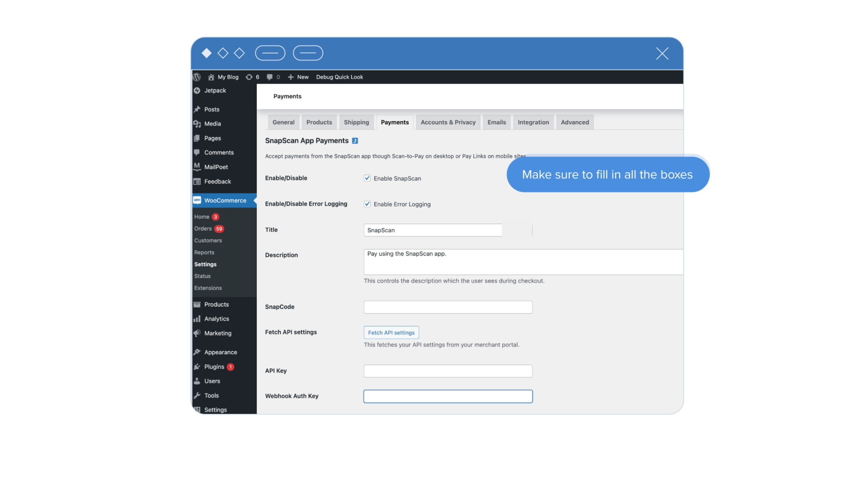
Task: Click inside the SnapCode input field
Action: (447, 307)
